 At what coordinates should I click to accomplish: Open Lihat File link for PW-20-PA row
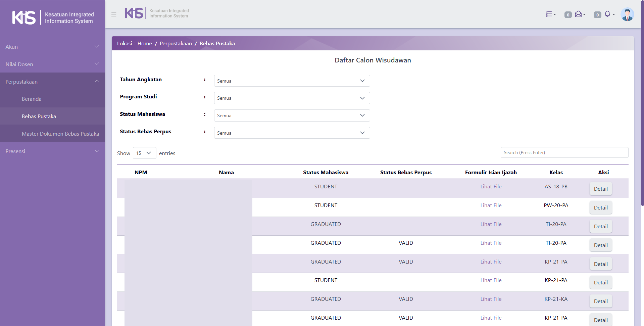[491, 205]
